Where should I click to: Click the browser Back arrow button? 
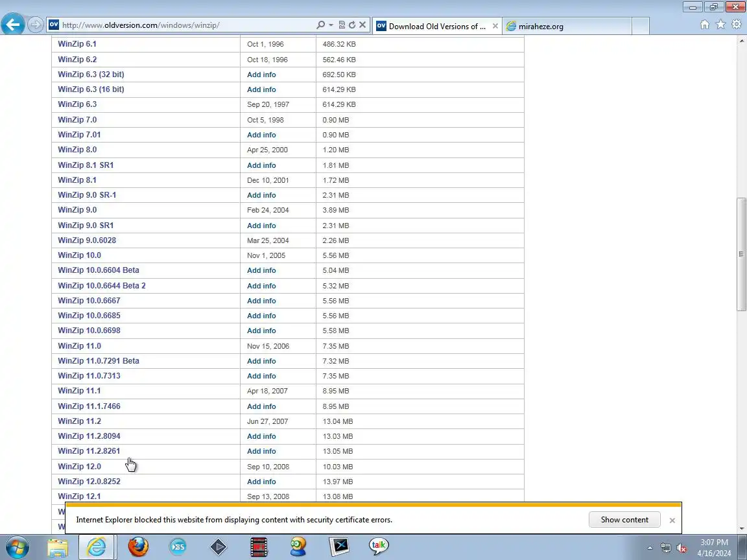(13, 24)
